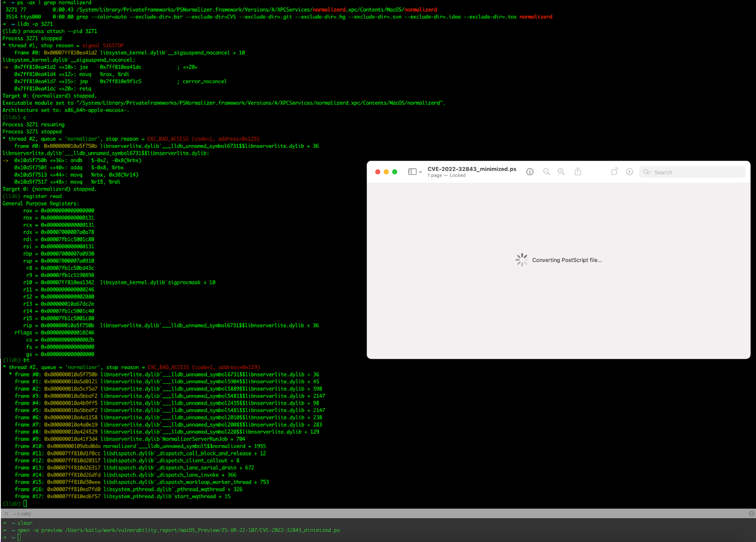Click inside the Preview search field
The image size is (756, 542).
click(x=690, y=172)
